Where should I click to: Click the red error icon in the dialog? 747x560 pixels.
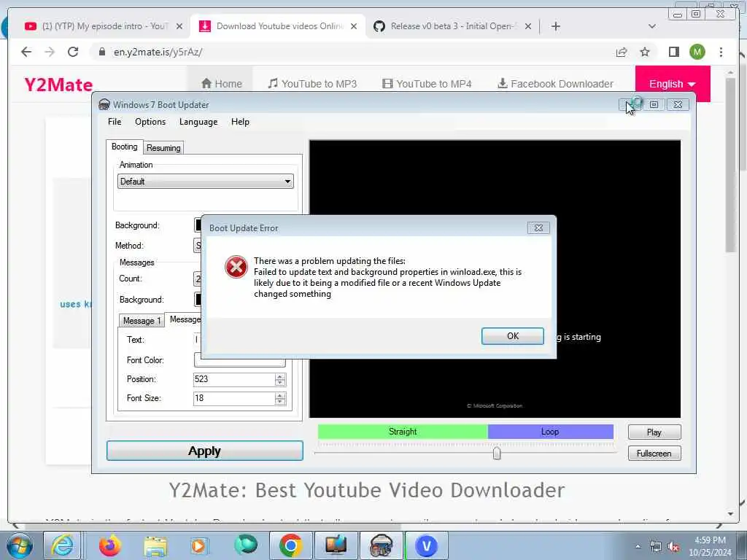pos(236,267)
